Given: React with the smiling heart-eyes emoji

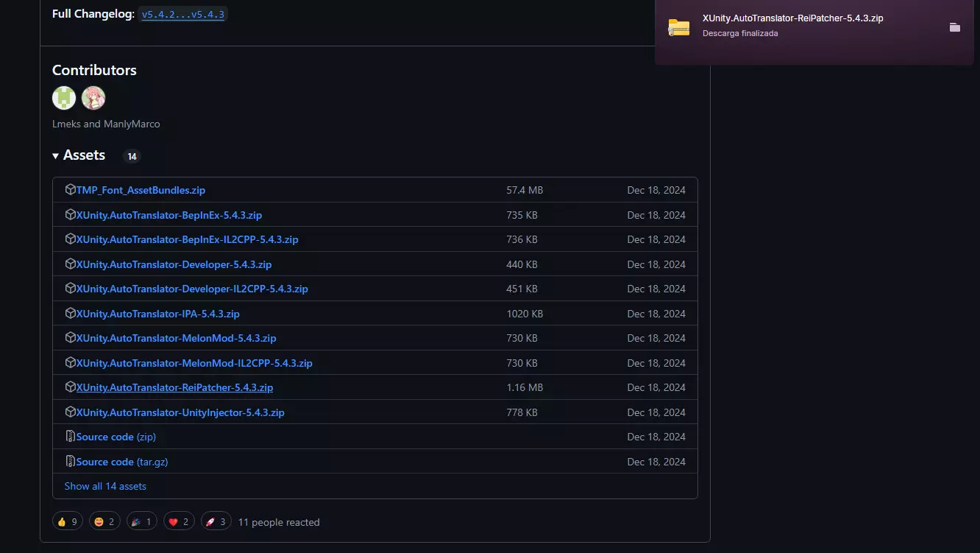Looking at the screenshot, I should tap(104, 521).
